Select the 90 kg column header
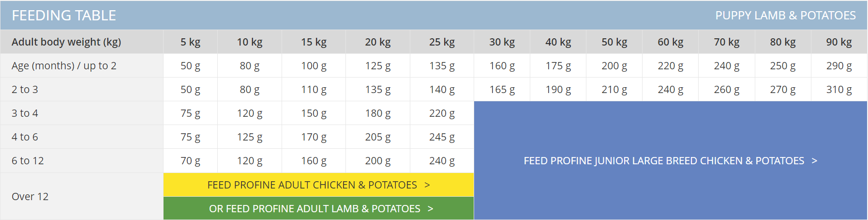Screen dimensions: 868x220 pos(839,42)
